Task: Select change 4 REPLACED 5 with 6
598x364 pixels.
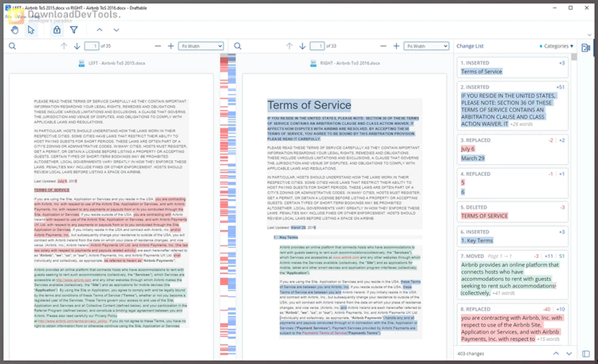Action: [513, 183]
